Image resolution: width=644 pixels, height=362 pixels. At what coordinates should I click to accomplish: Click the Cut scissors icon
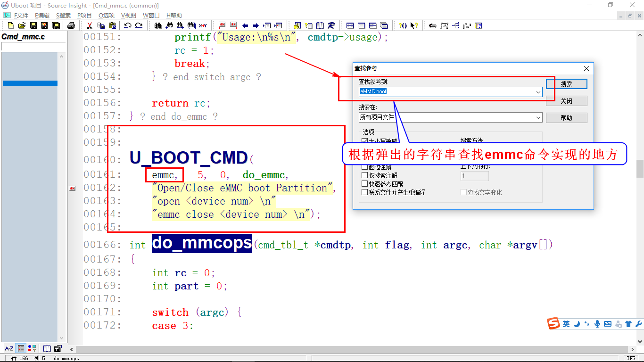(x=90, y=25)
